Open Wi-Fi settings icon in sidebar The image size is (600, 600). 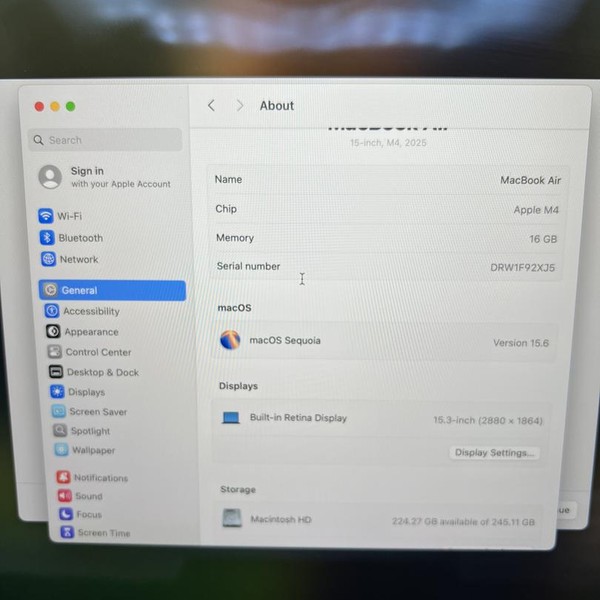tap(46, 216)
